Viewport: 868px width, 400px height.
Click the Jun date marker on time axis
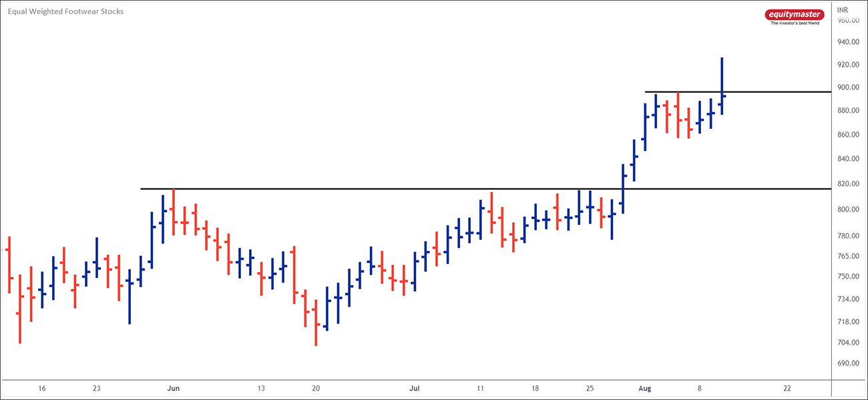[x=174, y=388]
